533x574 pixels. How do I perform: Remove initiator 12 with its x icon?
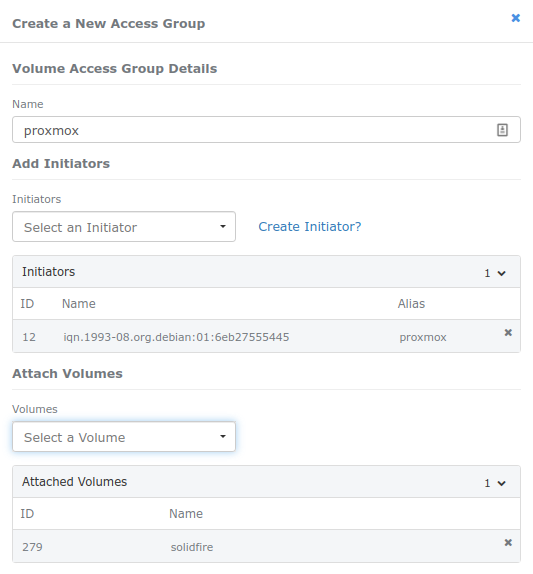[x=508, y=332]
